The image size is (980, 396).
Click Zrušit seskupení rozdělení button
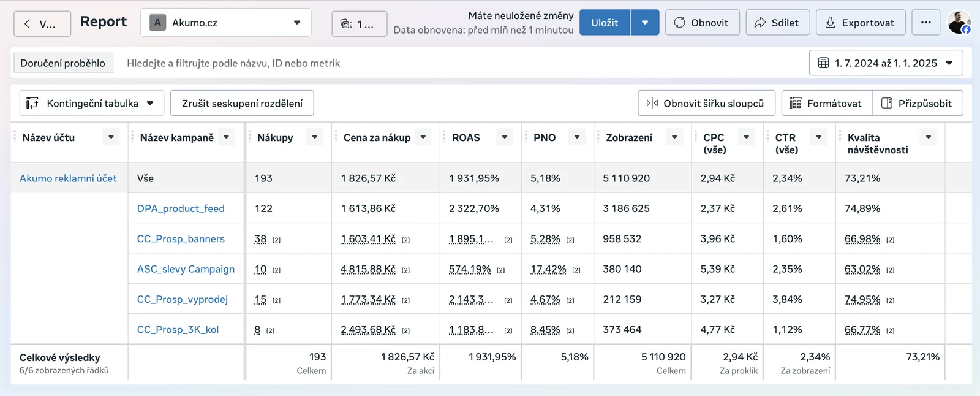(242, 103)
